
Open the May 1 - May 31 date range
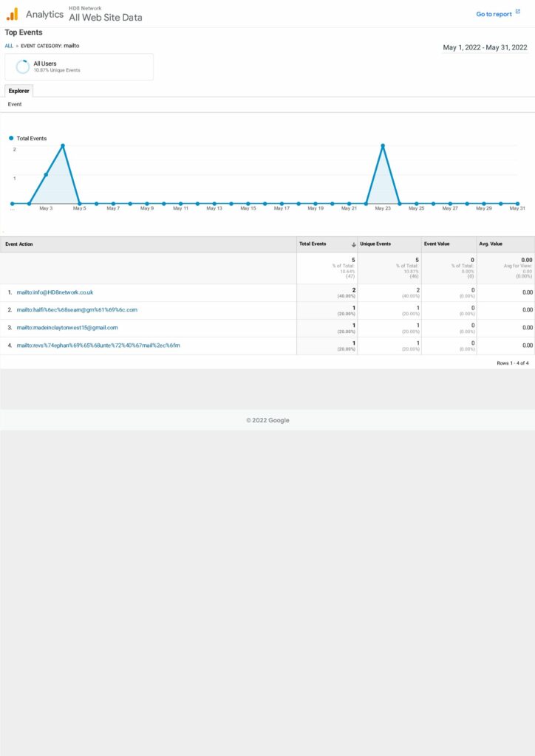485,47
